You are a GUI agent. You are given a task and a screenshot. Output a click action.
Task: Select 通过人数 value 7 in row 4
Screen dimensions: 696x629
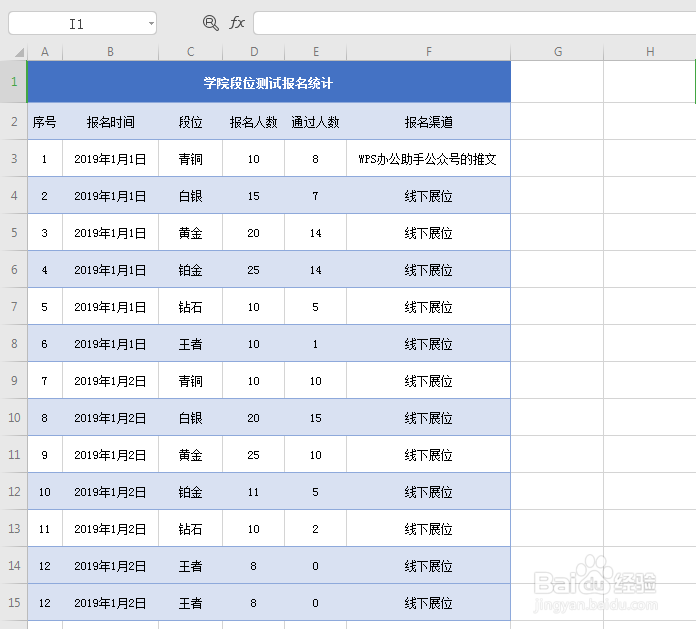pyautogui.click(x=316, y=196)
